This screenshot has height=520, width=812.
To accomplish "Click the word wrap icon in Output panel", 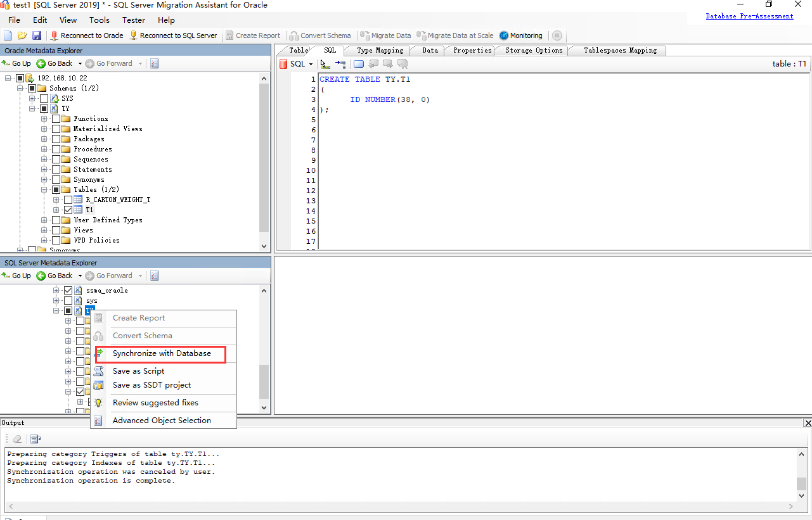I will (x=35, y=438).
